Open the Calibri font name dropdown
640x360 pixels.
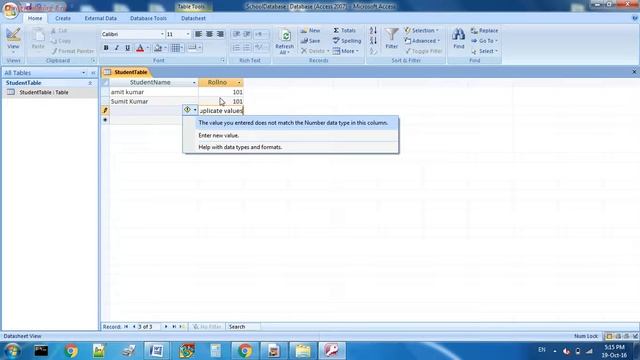click(162, 34)
